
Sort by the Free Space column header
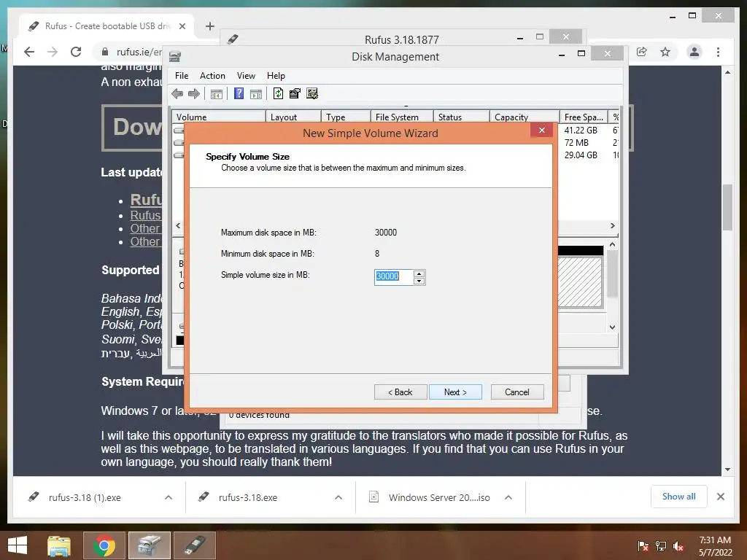584,117
